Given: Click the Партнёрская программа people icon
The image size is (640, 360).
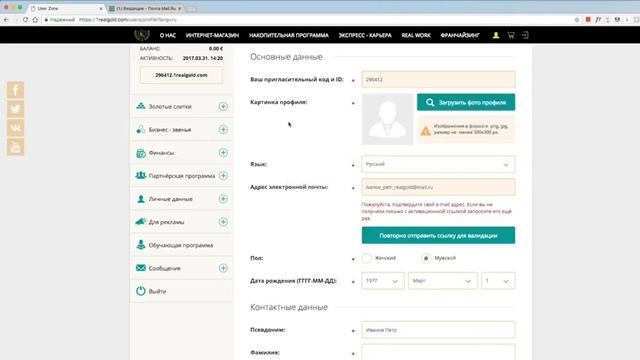Looking at the screenshot, I should point(141,176).
